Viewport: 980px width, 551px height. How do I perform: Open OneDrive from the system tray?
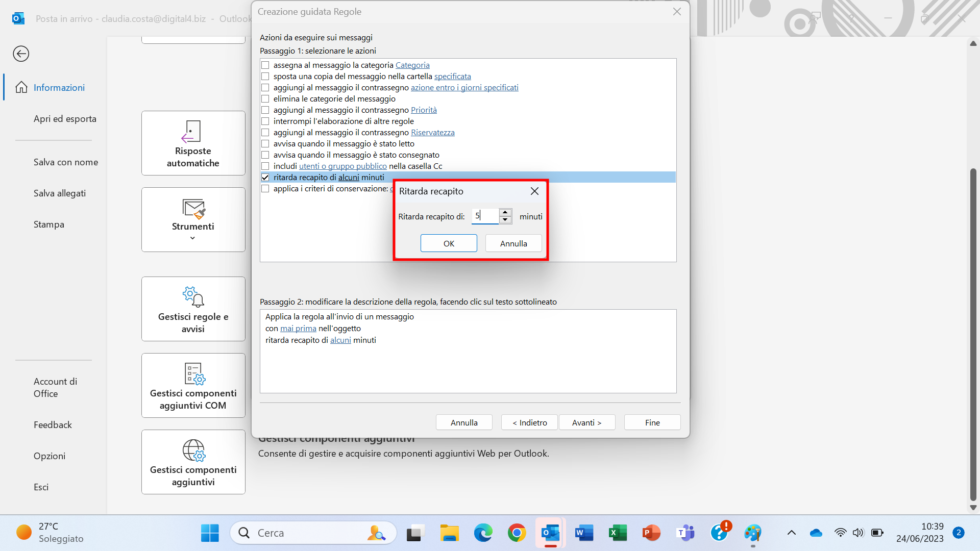816,532
